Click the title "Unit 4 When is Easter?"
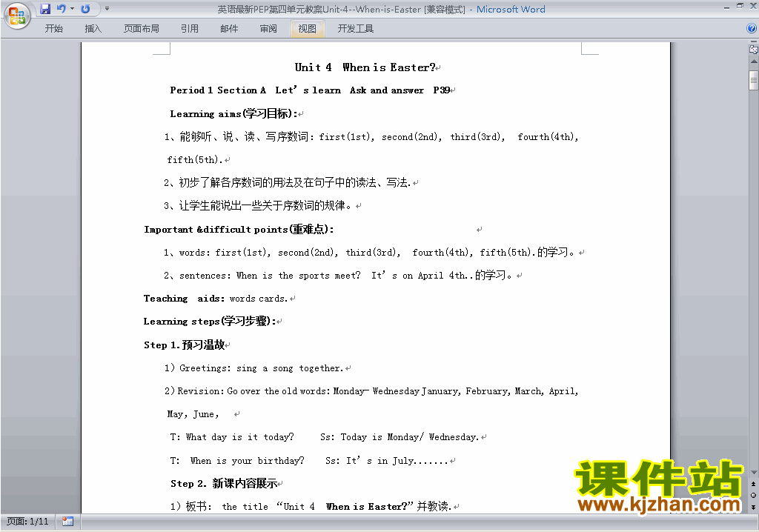 point(365,67)
